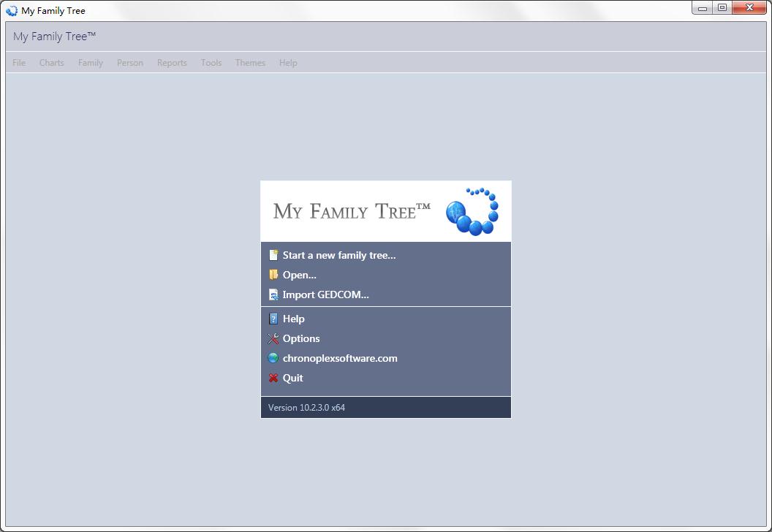Quit the application from the start panel
The image size is (772, 532).
[292, 378]
